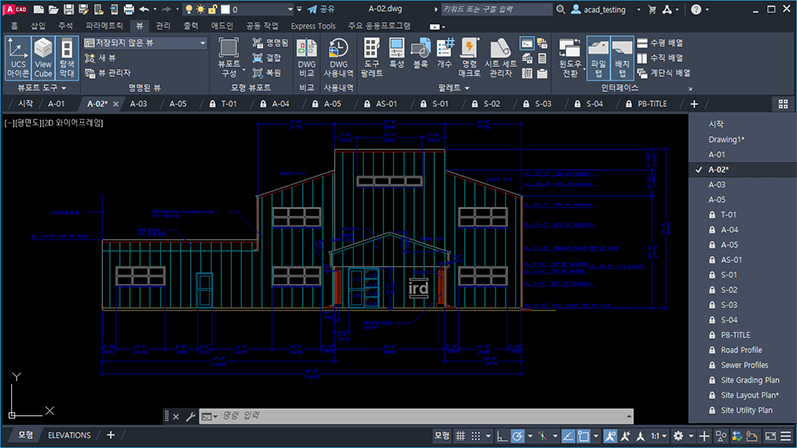This screenshot has height=448, width=797.
Task: Open the 파라메트릭 ribbon tab
Action: (x=104, y=24)
